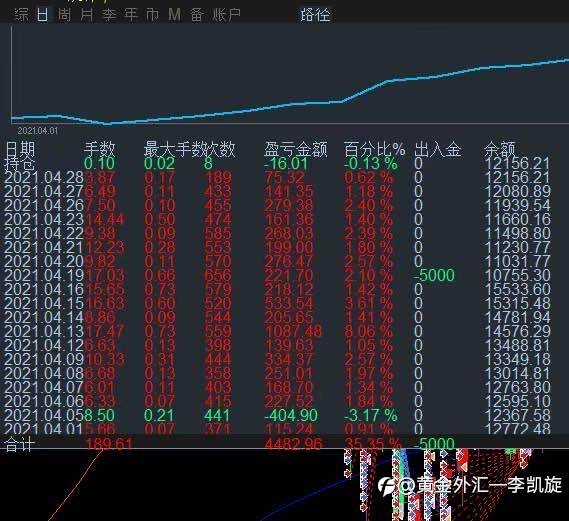Switch to the 综 summary tab
This screenshot has height=521, width=569.
(21, 15)
